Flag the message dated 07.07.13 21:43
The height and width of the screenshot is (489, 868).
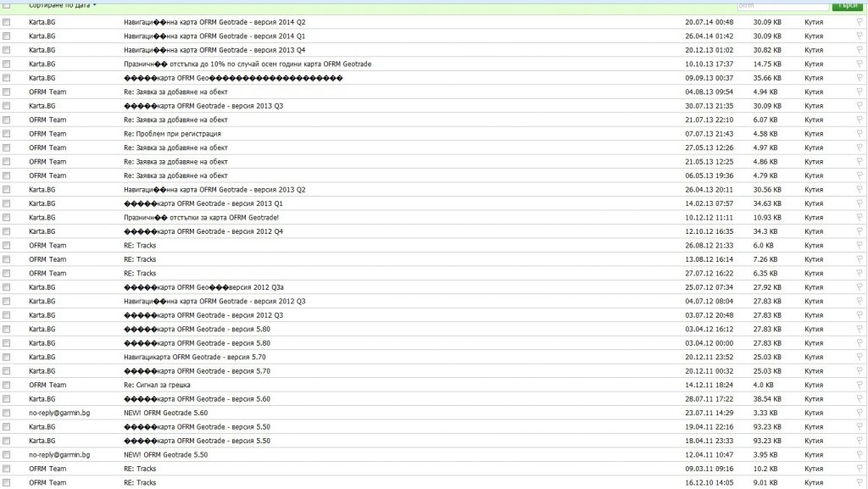pos(860,134)
